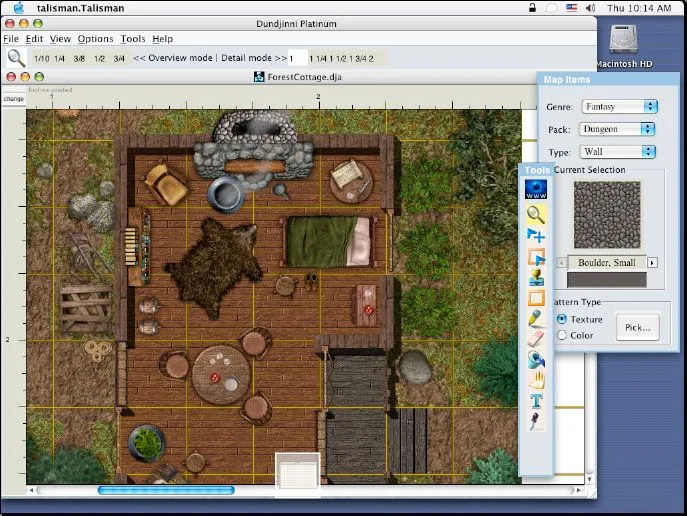Screen dimensions: 687x516
Task: Open the Type dropdown showing Wall
Action: click(x=617, y=152)
